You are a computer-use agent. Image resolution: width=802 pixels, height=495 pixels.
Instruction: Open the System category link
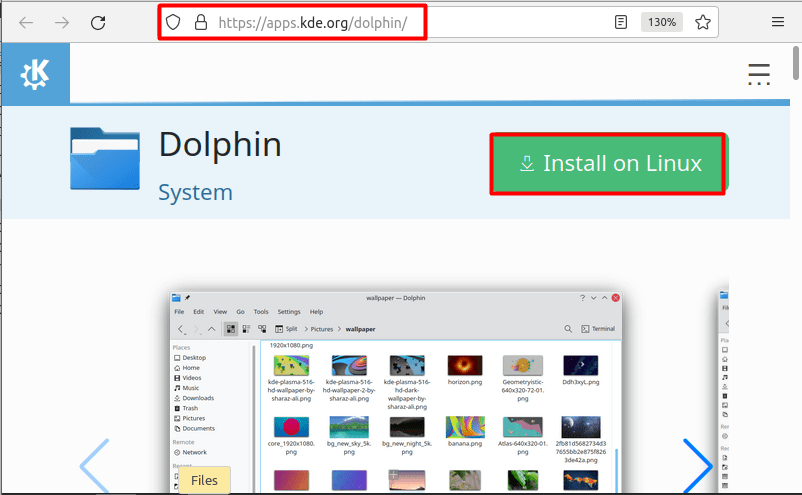coord(195,192)
